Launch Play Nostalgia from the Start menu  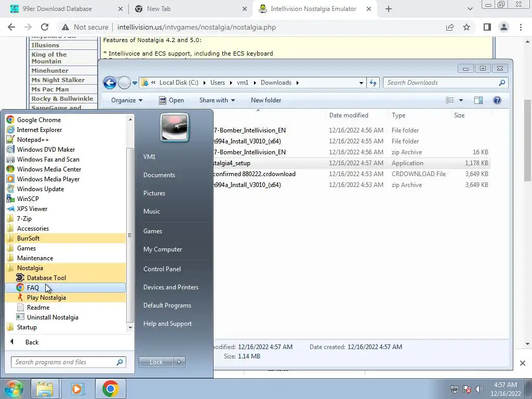[x=65, y=298]
